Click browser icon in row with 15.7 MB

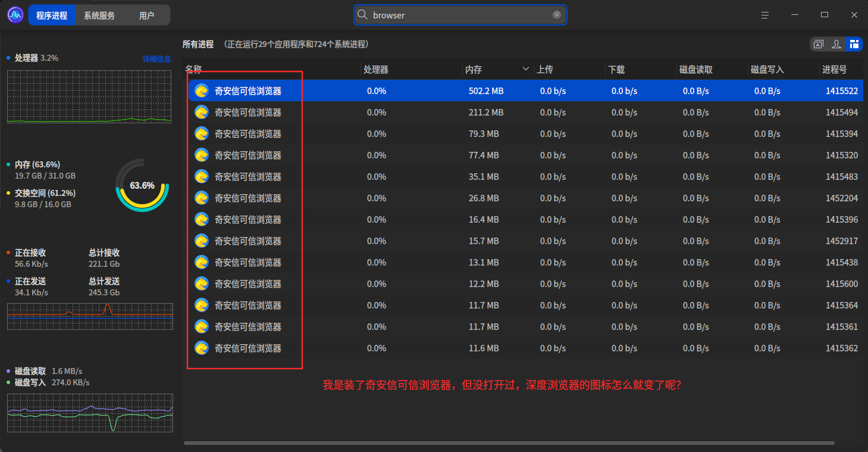202,241
